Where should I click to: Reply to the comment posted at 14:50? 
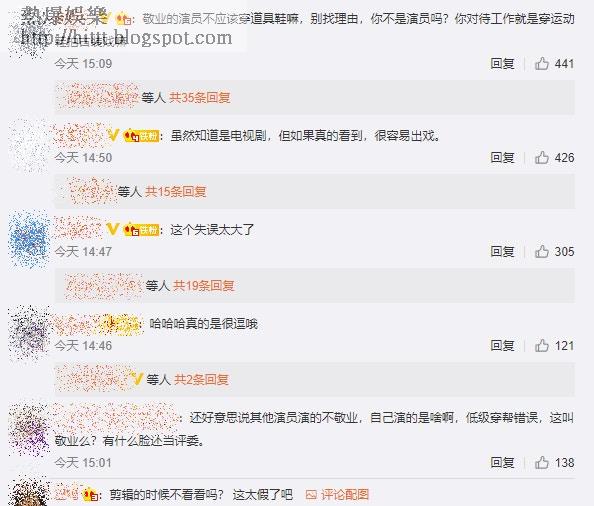tap(502, 157)
